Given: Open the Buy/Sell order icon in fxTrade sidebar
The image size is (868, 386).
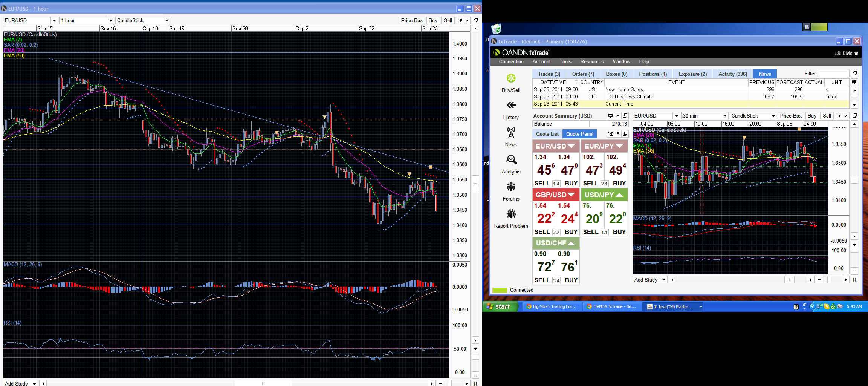Looking at the screenshot, I should pyautogui.click(x=511, y=78).
